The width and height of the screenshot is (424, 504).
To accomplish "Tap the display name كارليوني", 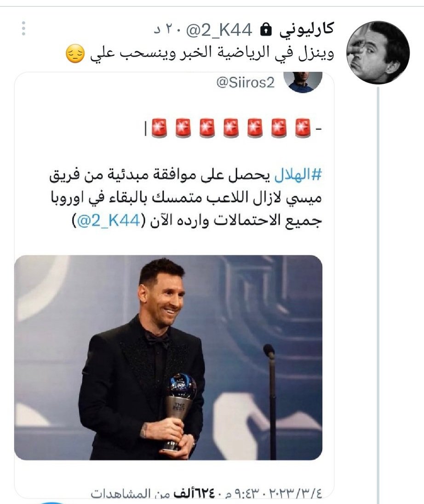I will point(306,30).
